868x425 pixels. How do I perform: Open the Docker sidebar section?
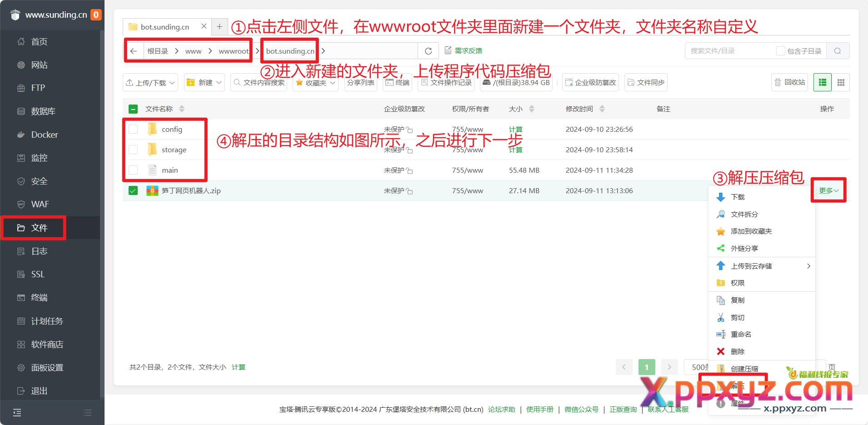point(44,135)
